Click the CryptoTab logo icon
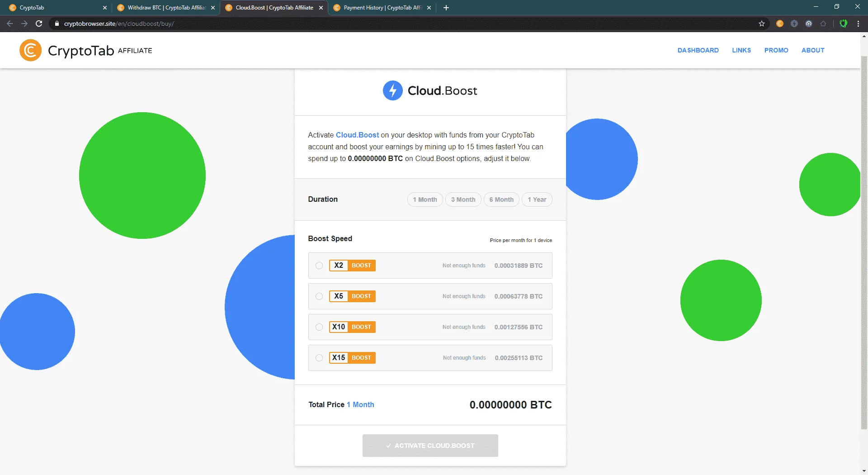 31,50
